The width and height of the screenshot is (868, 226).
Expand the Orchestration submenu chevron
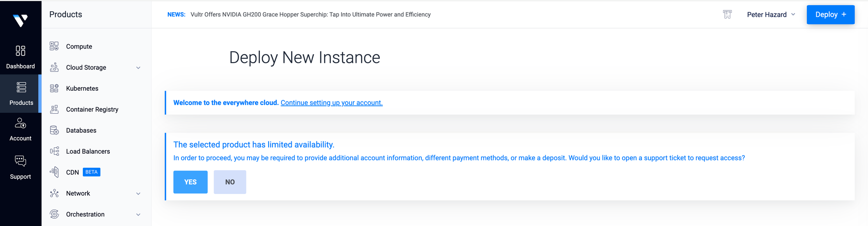click(138, 215)
